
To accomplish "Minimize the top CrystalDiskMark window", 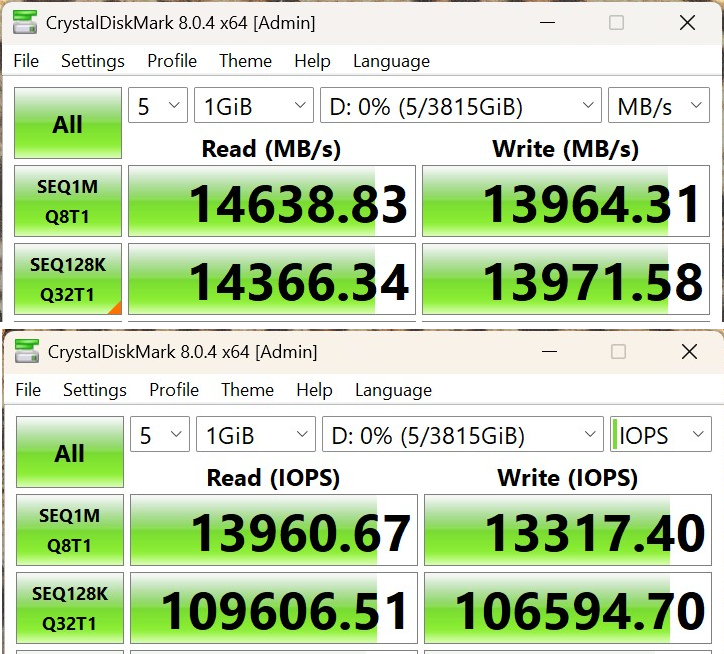I will 548,22.
